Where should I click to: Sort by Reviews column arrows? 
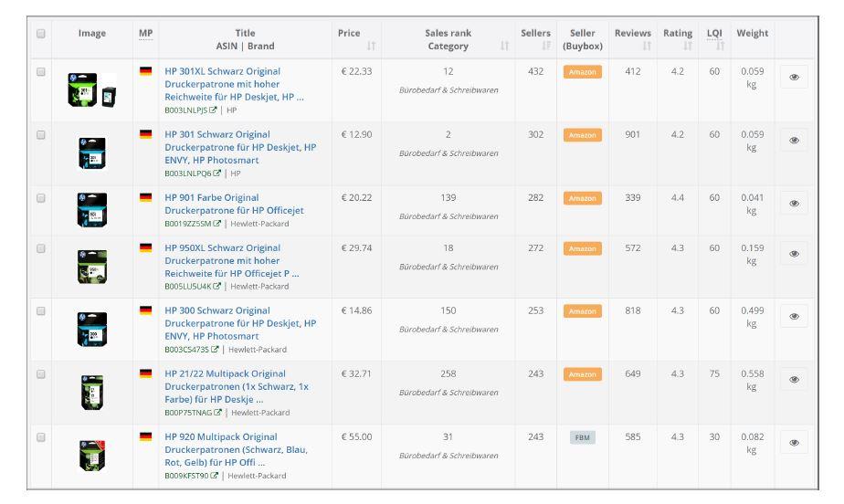point(647,46)
